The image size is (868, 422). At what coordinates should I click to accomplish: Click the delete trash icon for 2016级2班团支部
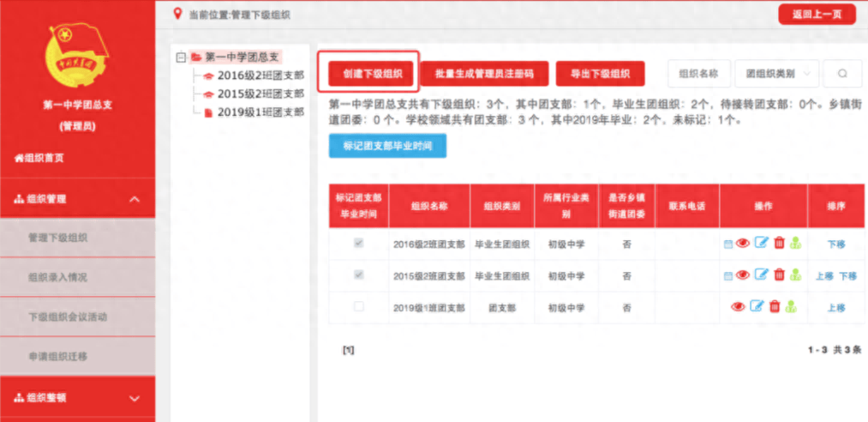click(x=779, y=244)
